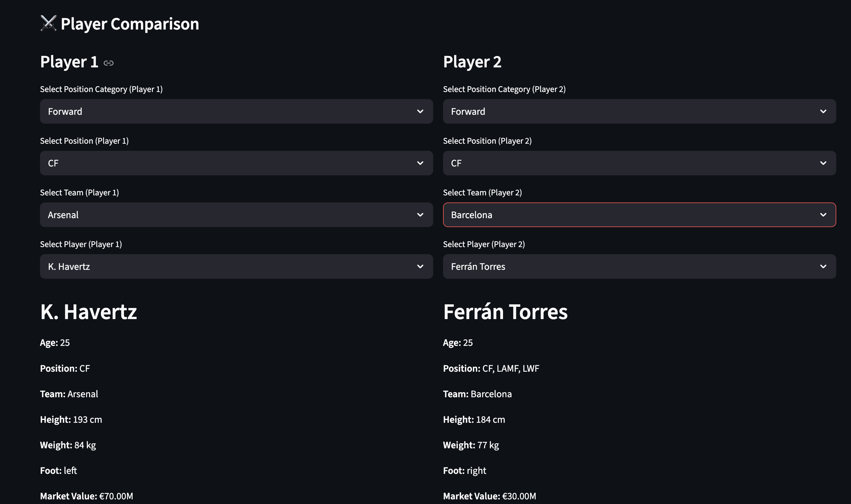This screenshot has height=504, width=851.
Task: Click the chevron arrow on the Barcelona selector
Action: pyautogui.click(x=823, y=215)
